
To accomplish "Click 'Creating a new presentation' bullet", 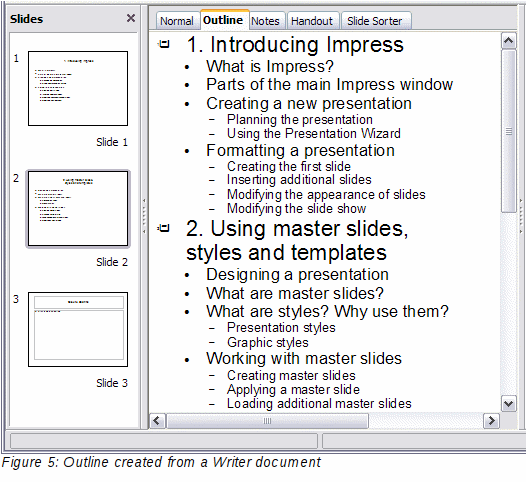I will pos(309,103).
